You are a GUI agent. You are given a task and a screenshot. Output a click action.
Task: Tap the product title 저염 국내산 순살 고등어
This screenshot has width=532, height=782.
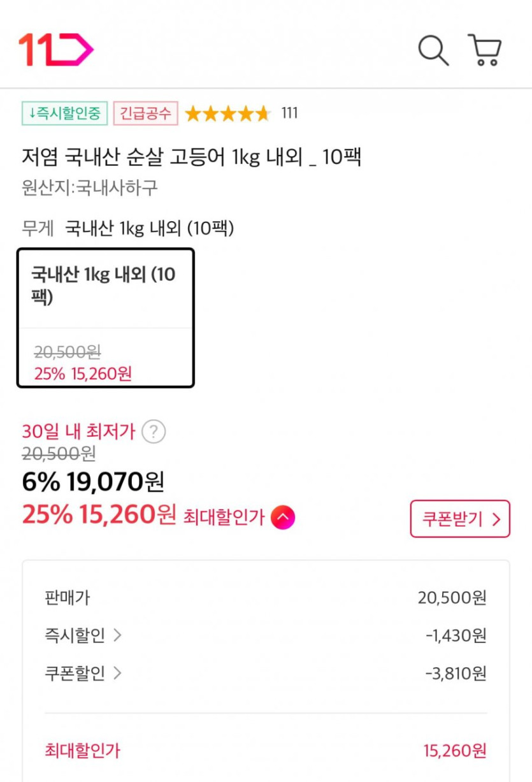point(191,157)
